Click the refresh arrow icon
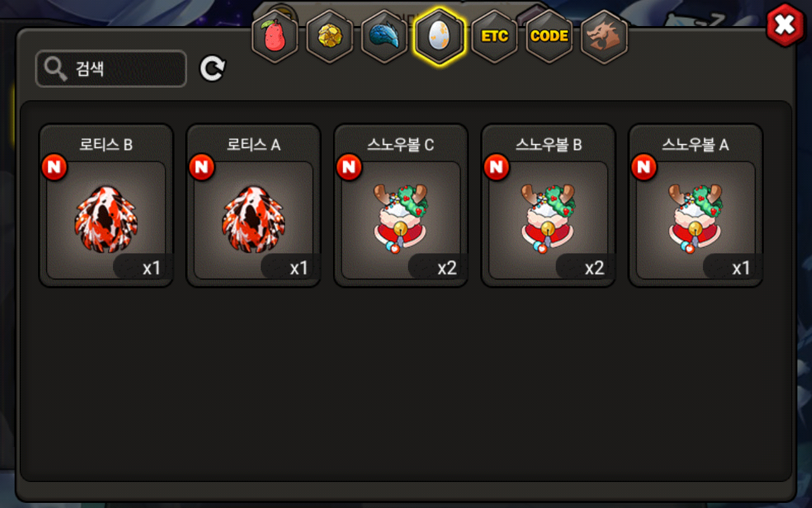Screen dimensions: 812x508 coord(213,69)
